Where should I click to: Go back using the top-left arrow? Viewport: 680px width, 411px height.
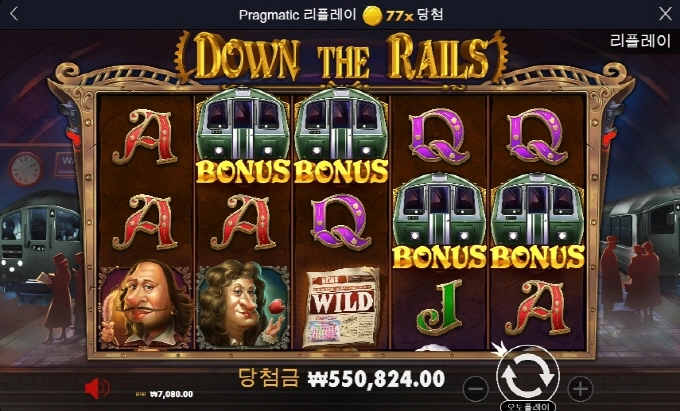tap(14, 14)
